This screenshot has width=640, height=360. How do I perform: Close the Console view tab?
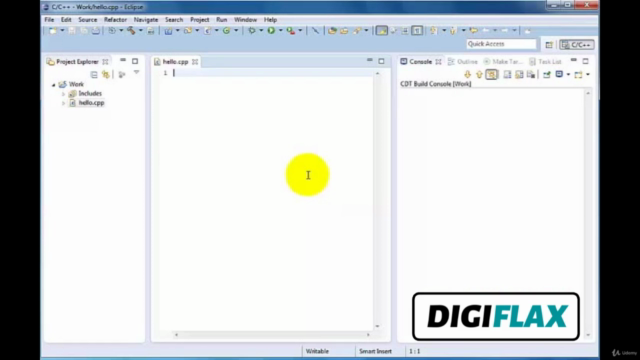click(438, 62)
